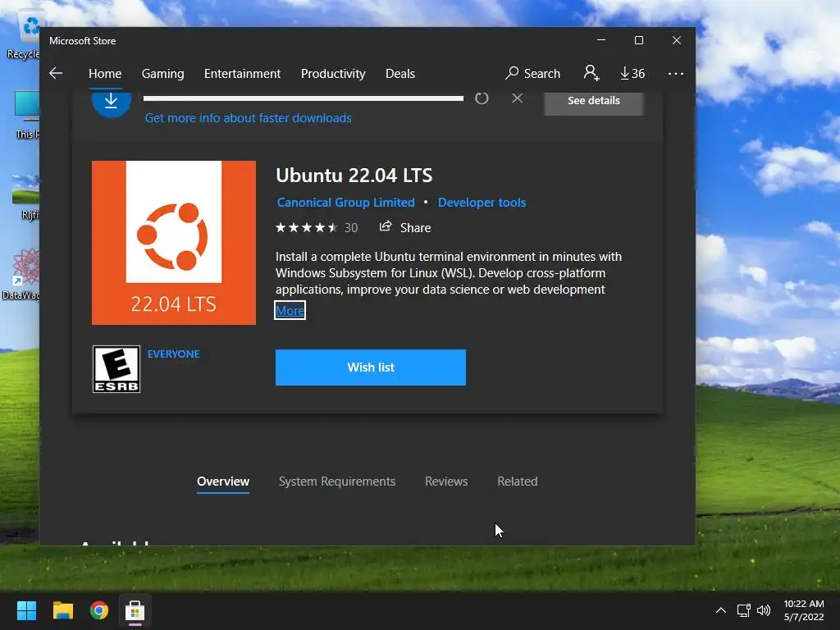Open the Productivity tab
Viewport: 840px width, 630px height.
tap(333, 73)
